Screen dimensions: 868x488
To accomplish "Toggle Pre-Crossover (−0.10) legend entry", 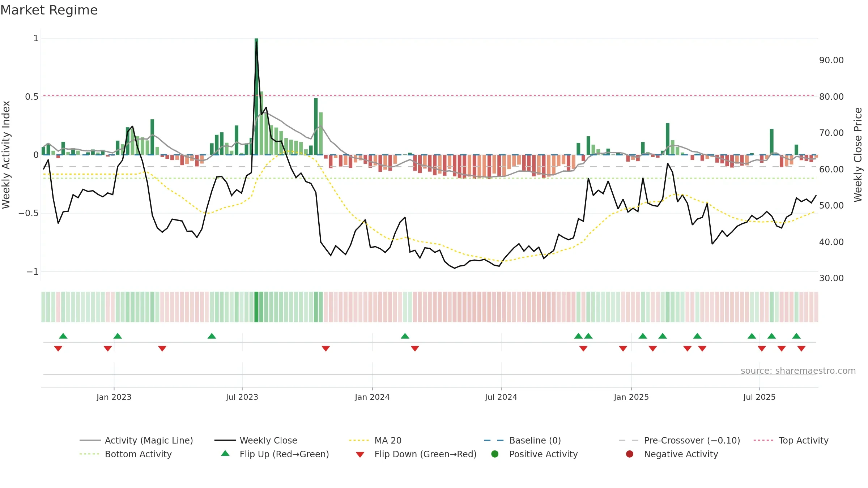I will [680, 440].
